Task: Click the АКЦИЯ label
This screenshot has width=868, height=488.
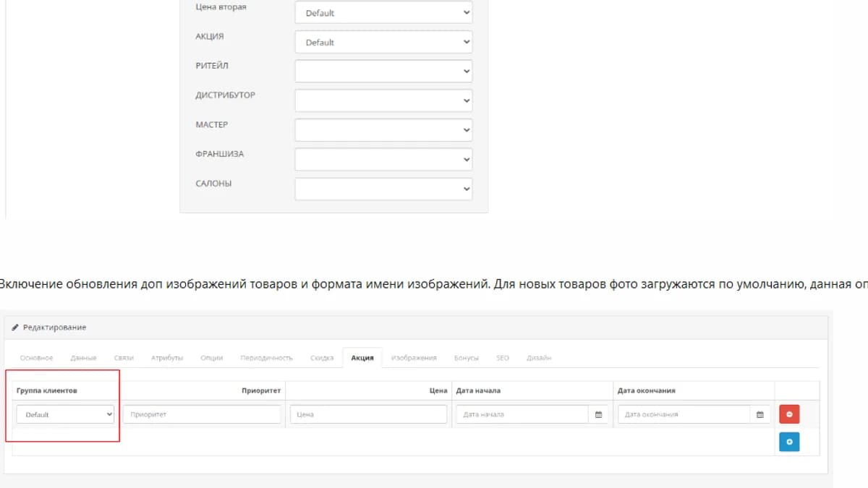Action: (x=210, y=36)
